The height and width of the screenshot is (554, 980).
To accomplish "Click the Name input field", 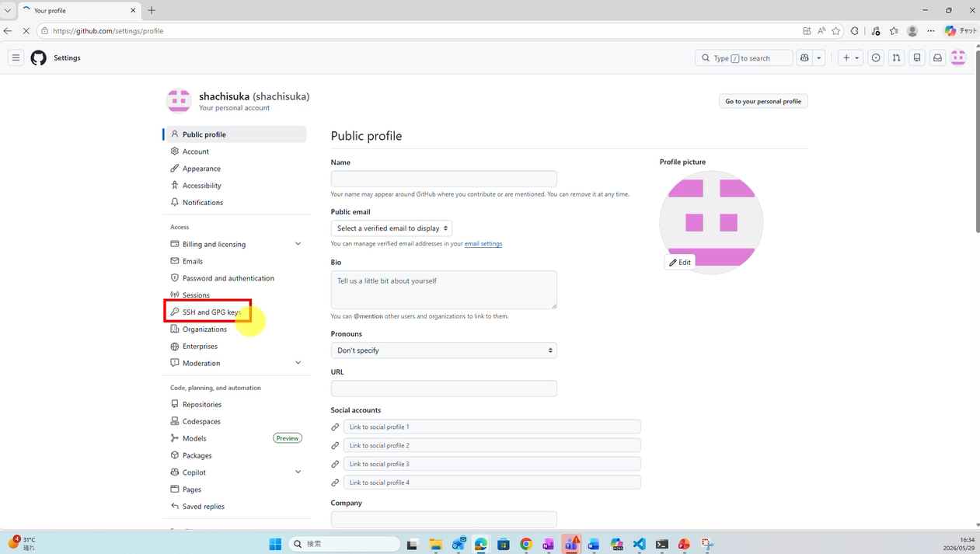I will [444, 179].
